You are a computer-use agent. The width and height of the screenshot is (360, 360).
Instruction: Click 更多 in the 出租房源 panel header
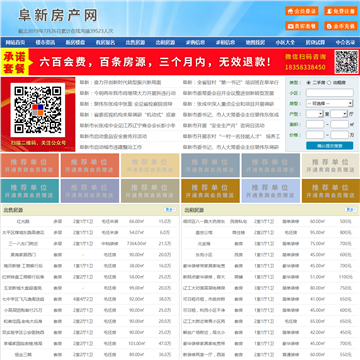(351, 210)
